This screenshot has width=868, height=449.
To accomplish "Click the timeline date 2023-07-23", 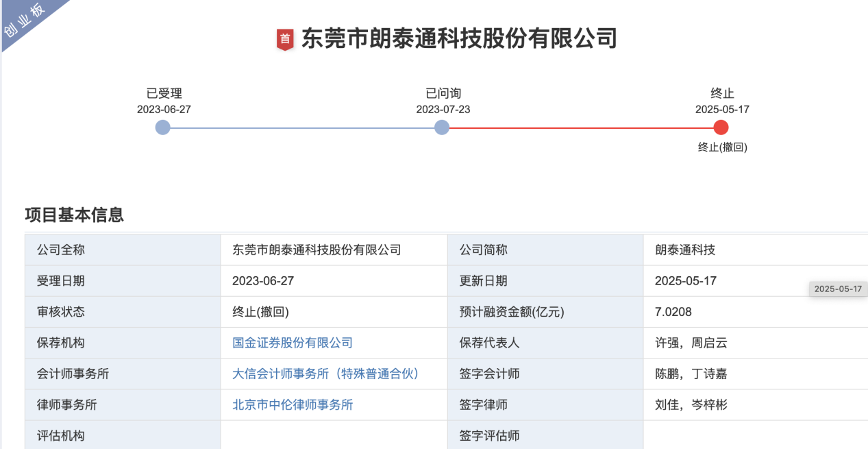I will click(443, 110).
